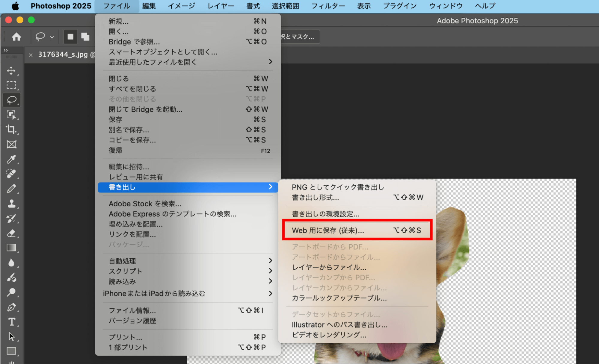Choose Add to Selection mode icon
The width and height of the screenshot is (599, 364).
[x=85, y=37]
